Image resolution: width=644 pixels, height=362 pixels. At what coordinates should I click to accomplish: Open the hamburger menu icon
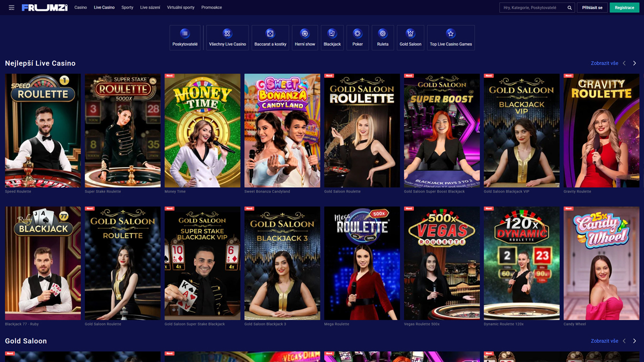[x=11, y=8]
